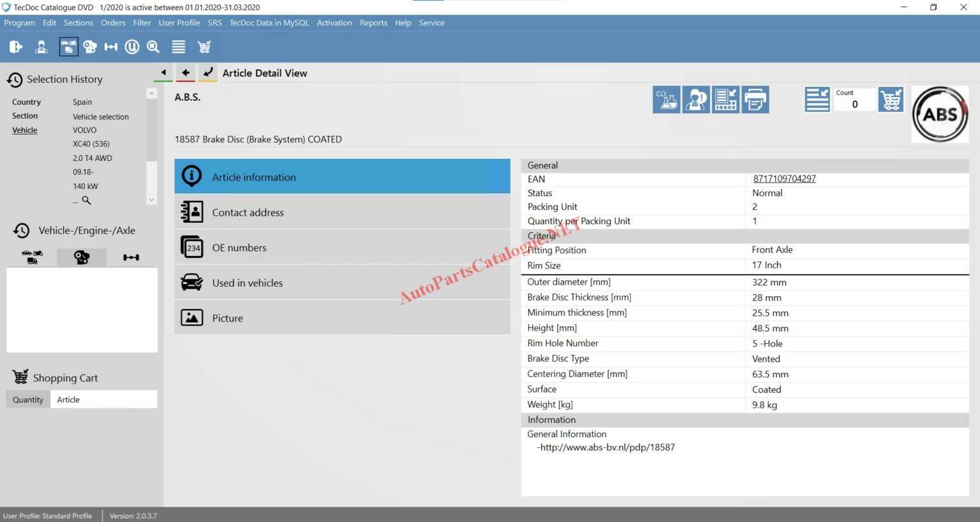Open universal parts with the U toolbar icon
This screenshot has height=522, width=980.
[x=132, y=46]
